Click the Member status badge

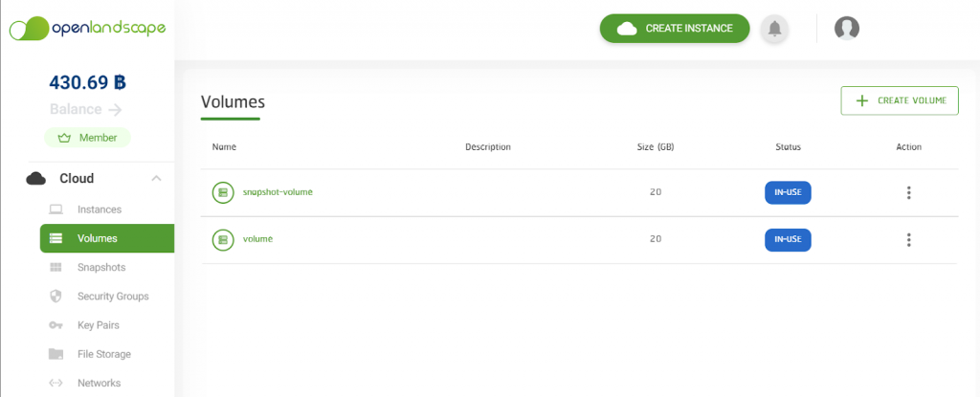[87, 138]
